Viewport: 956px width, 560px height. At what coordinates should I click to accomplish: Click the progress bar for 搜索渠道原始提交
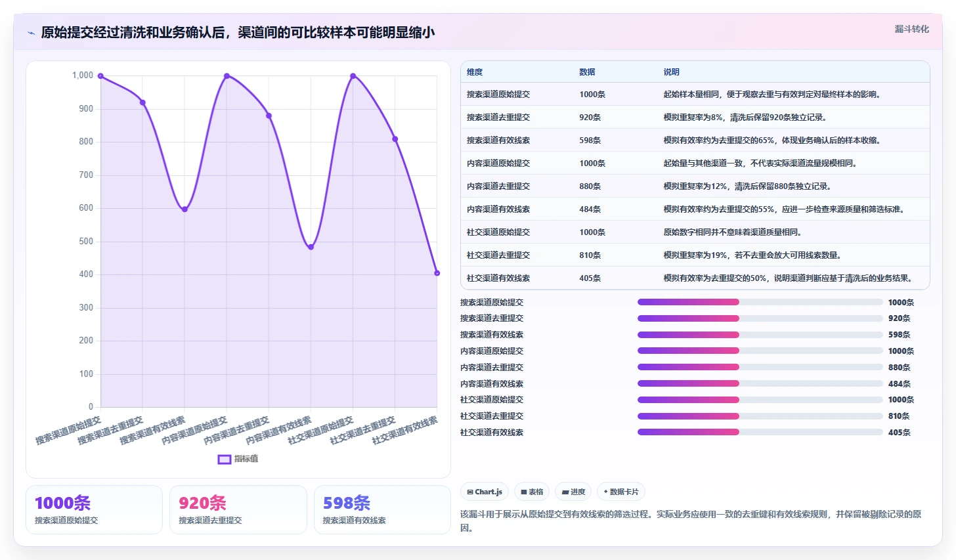pyautogui.click(x=760, y=302)
